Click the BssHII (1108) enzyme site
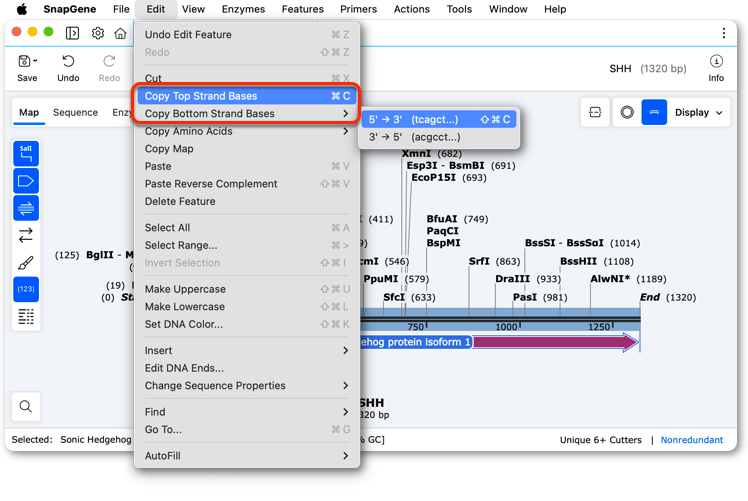This screenshot has height=501, width=748. [597, 261]
